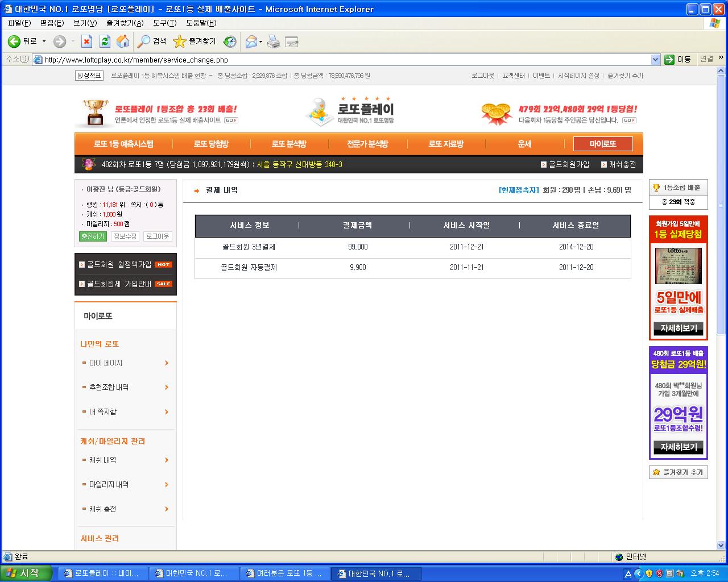Screen dimensions: 728x582
Task: Open the History toolbar icon
Action: pyautogui.click(x=230, y=41)
